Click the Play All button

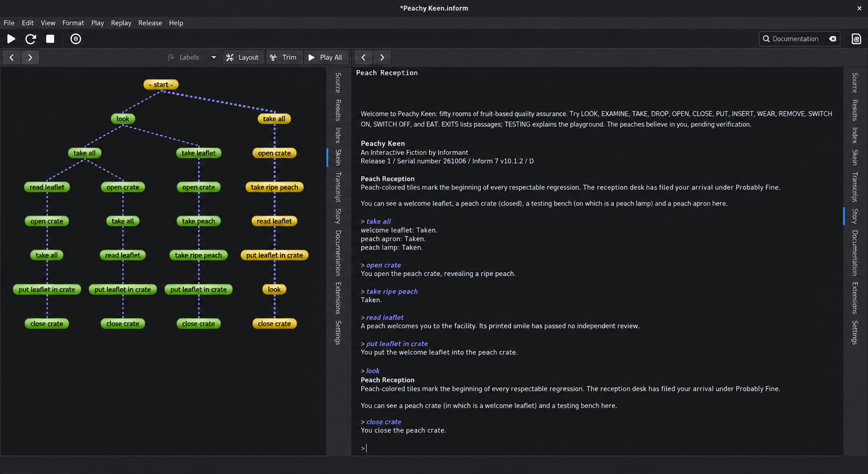tap(326, 57)
